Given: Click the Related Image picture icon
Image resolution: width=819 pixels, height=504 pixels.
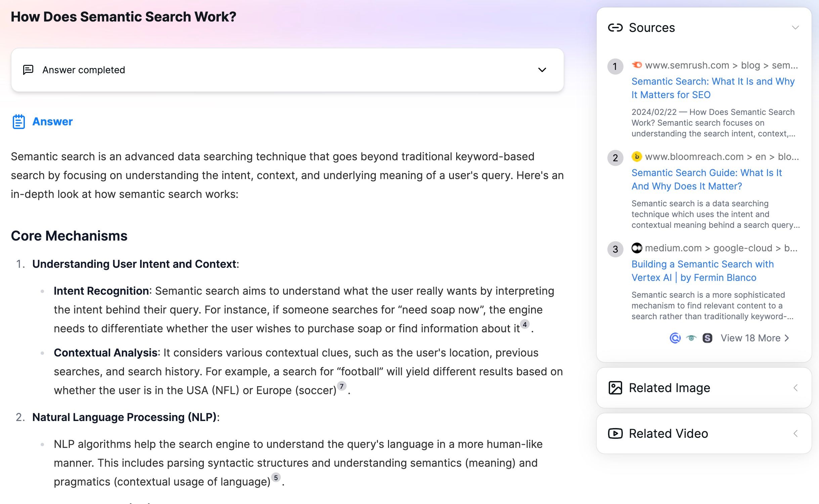Looking at the screenshot, I should 615,388.
